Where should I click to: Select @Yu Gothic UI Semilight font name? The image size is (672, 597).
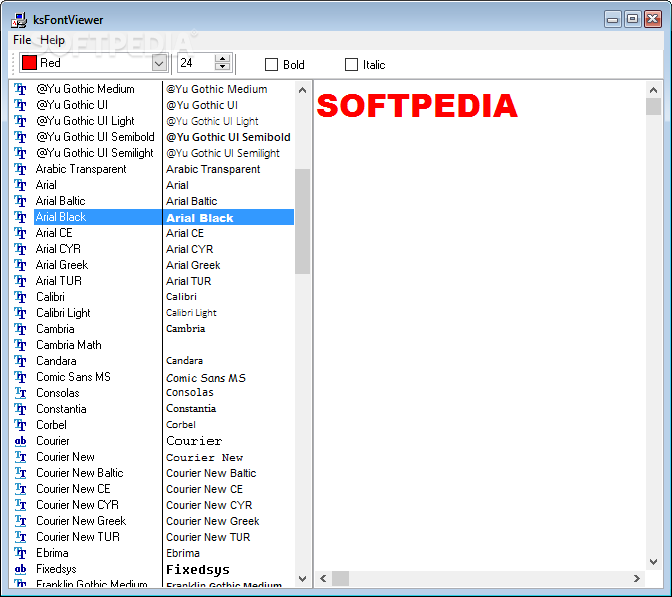point(94,153)
